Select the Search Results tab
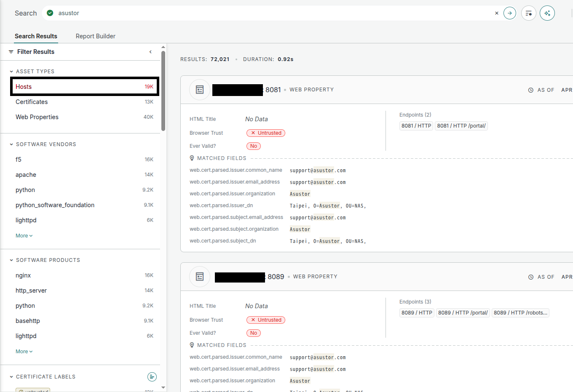 pyautogui.click(x=36, y=36)
